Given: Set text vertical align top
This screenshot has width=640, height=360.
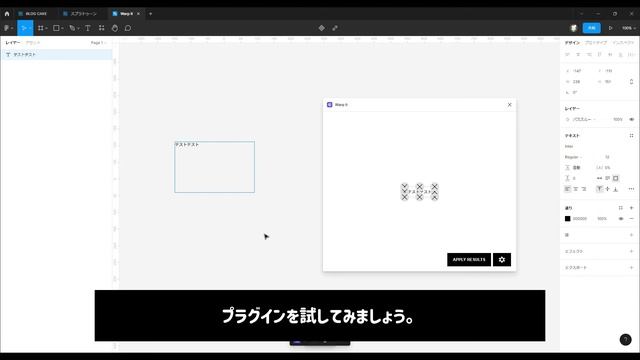Looking at the screenshot, I should point(599,189).
